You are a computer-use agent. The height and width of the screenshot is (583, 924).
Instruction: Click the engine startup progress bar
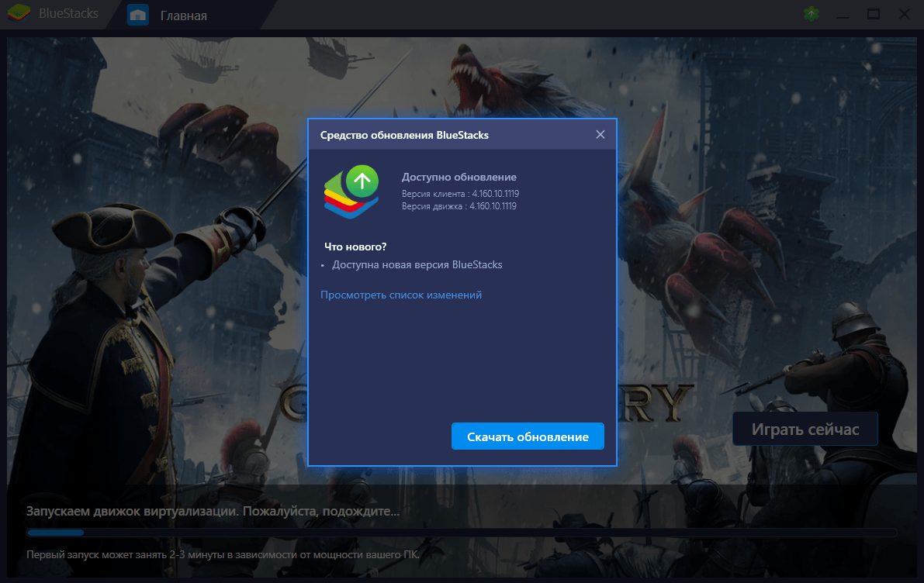click(x=461, y=533)
